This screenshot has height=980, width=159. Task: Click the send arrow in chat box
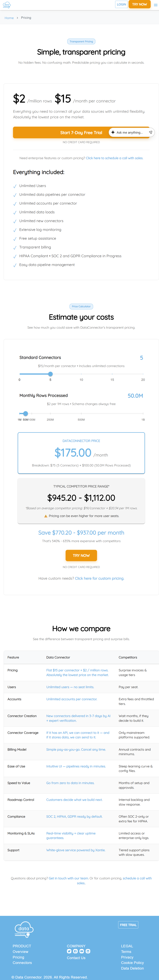pos(151,132)
